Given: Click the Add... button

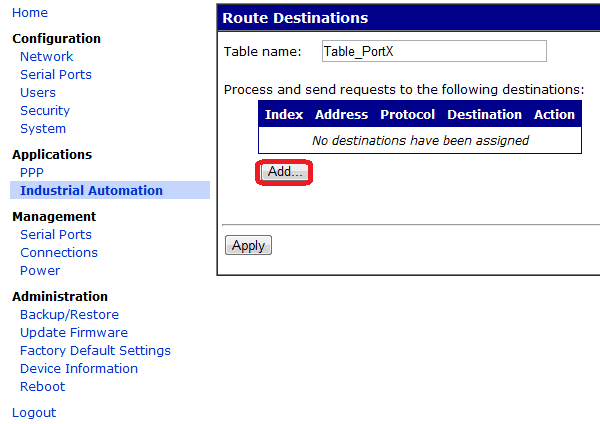Looking at the screenshot, I should (285, 172).
